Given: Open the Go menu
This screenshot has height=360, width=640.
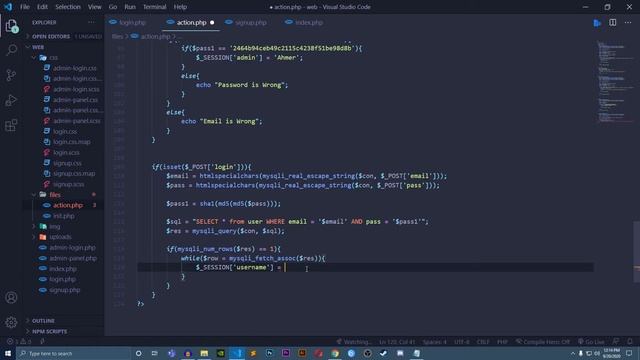Looking at the screenshot, I should tap(113, 7).
